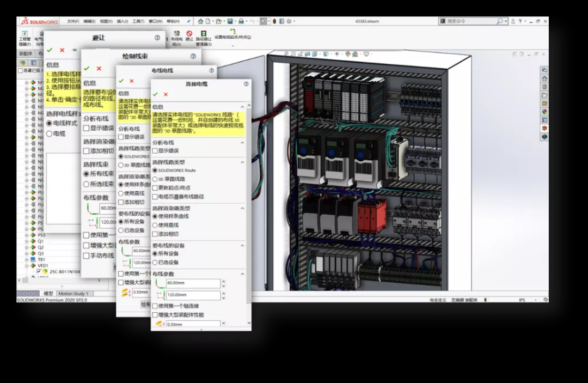Open the 工具(T) menu
This screenshot has width=588, height=383.
click(138, 21)
